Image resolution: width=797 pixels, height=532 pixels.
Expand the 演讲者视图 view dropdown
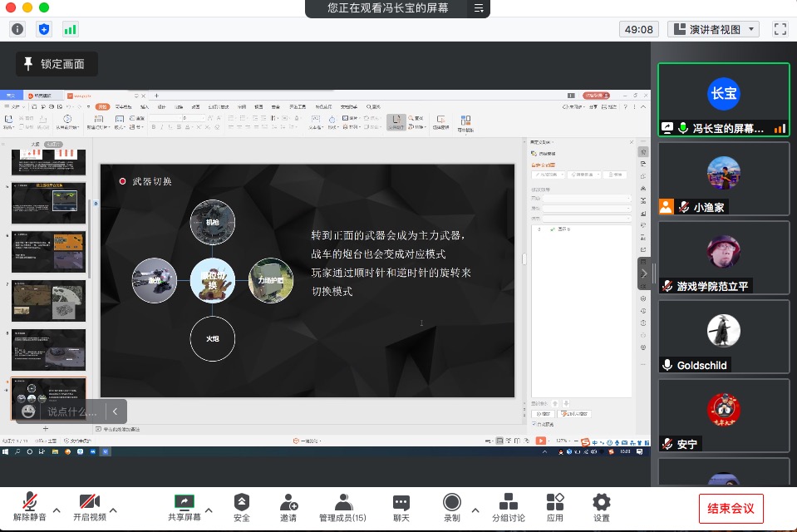(713, 29)
